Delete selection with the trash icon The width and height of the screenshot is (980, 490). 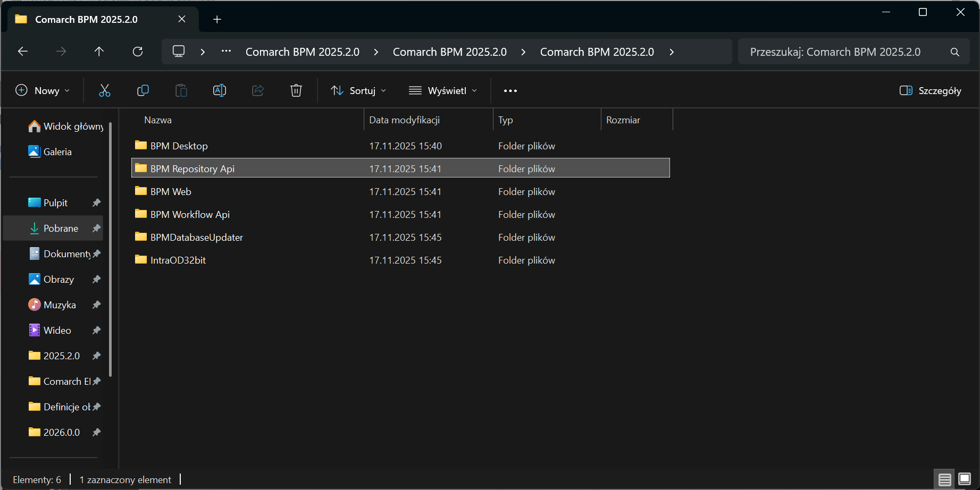point(296,91)
